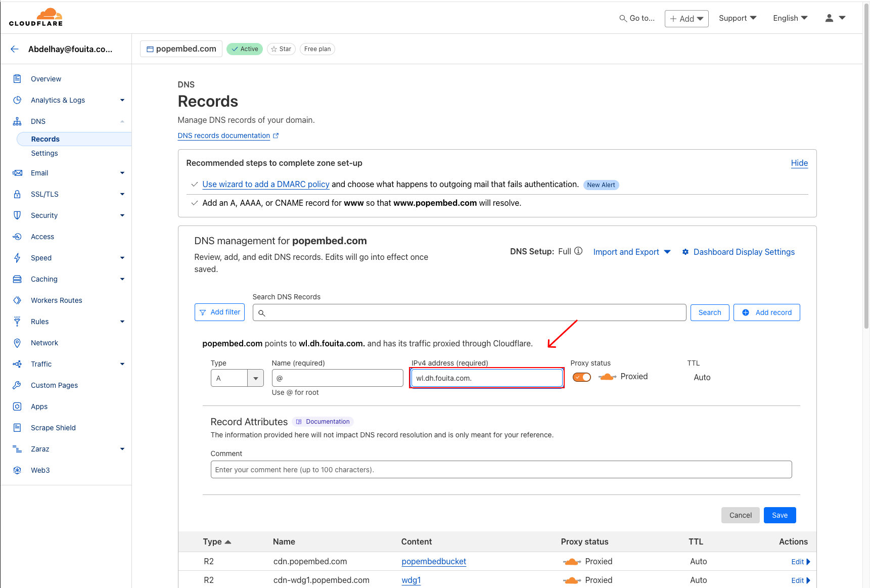Click the Speed lightning bolt icon
Viewport: 870px width, 588px height.
pos(17,258)
